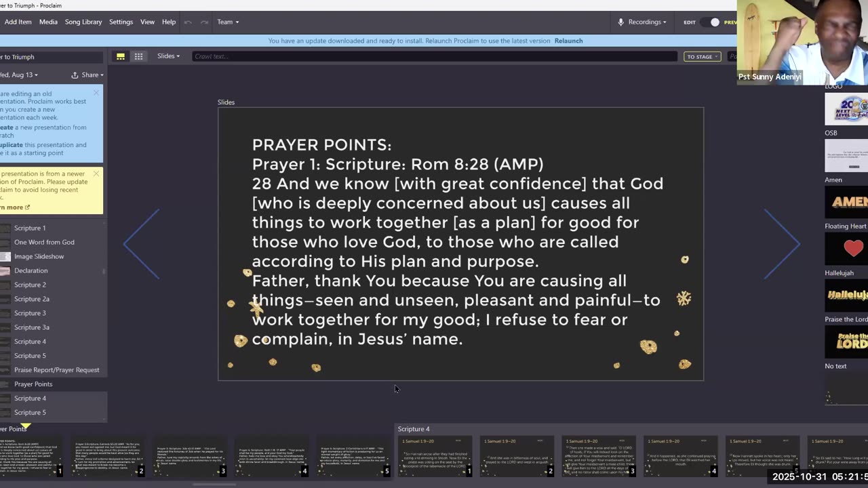This screenshot has width=868, height=488.
Task: Click the Amen quick item thumbnail
Action: pos(846,202)
